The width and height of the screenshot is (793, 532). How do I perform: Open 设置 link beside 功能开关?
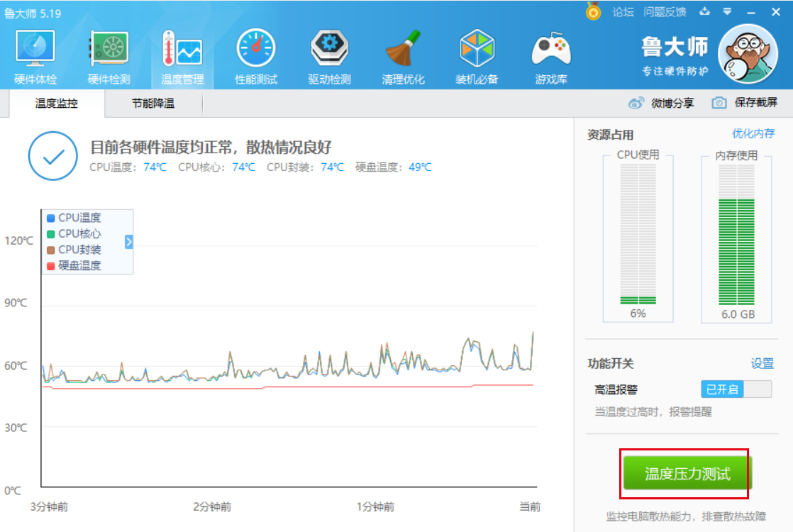click(x=762, y=364)
